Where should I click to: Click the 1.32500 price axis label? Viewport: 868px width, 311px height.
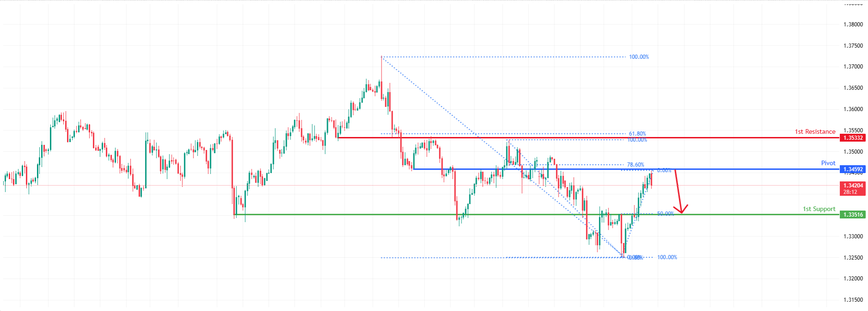coord(853,258)
